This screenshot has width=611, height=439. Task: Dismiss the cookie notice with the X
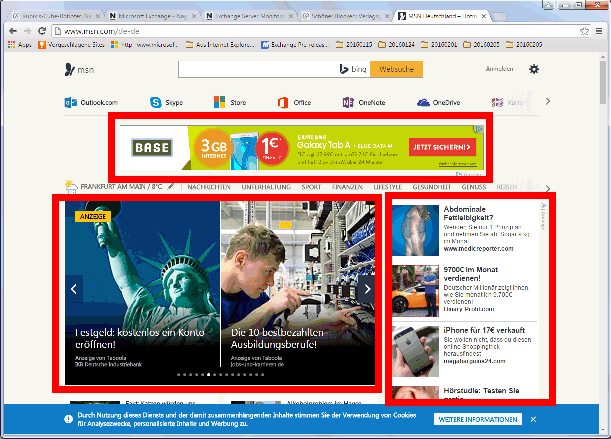(533, 419)
